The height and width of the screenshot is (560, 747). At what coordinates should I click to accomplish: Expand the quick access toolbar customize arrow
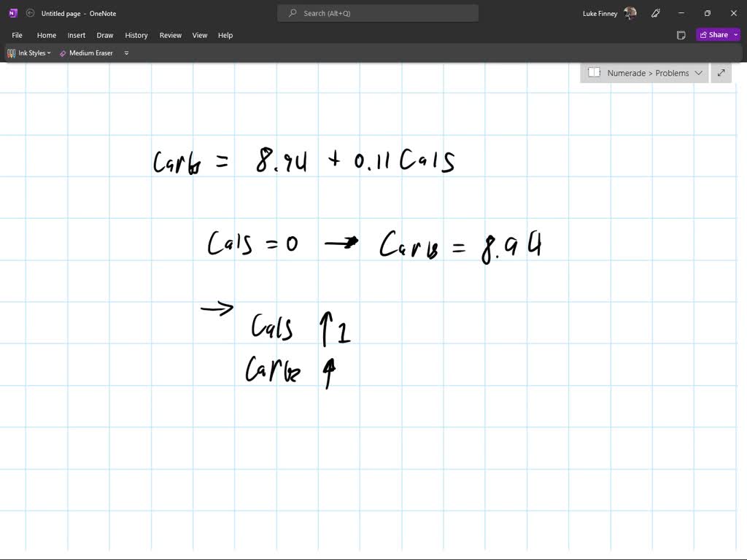tap(126, 52)
